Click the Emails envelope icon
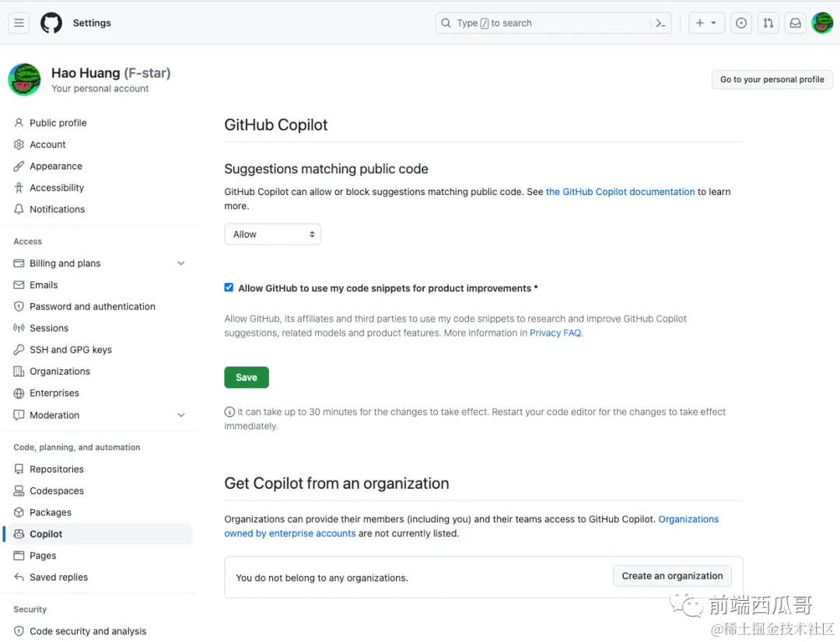Screen dimensions: 840x642 19,284
